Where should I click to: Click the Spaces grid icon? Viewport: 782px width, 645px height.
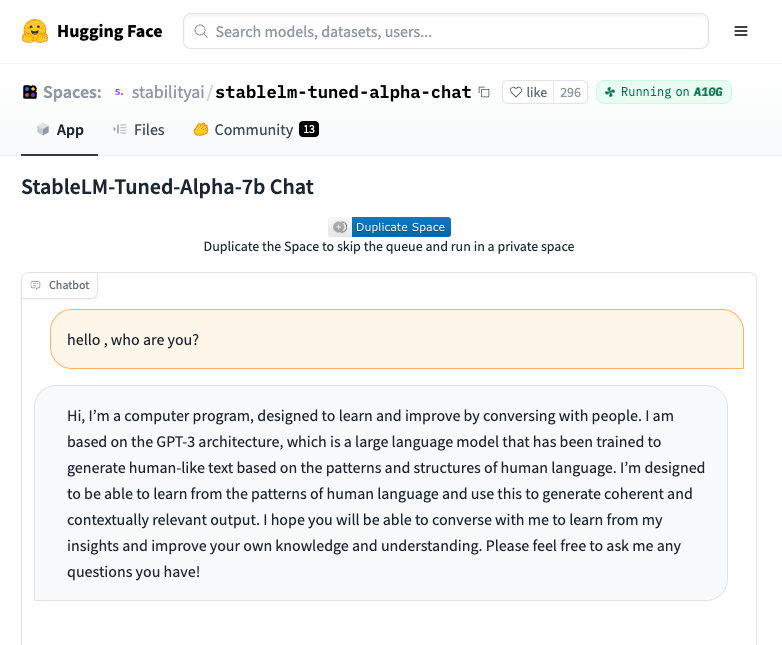(x=30, y=92)
